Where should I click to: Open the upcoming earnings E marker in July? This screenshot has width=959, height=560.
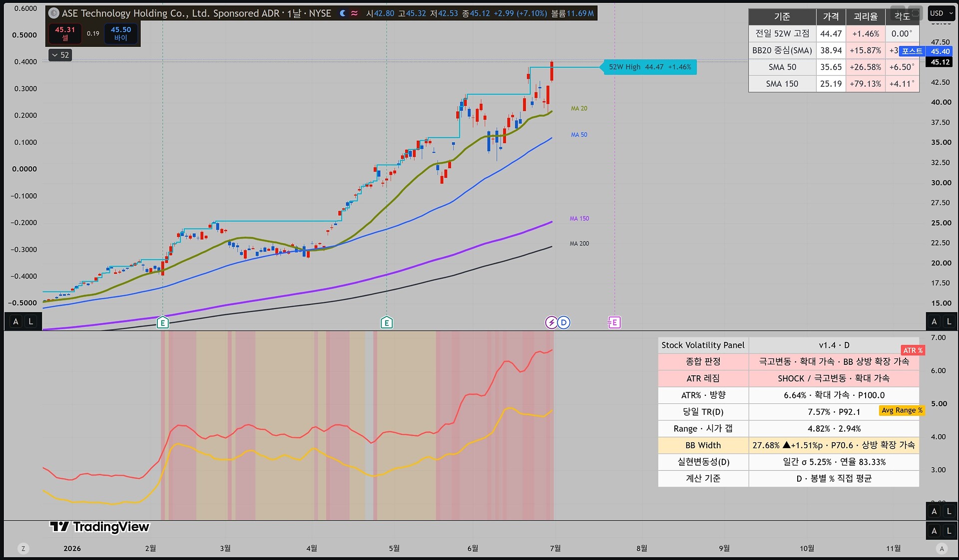click(x=614, y=322)
